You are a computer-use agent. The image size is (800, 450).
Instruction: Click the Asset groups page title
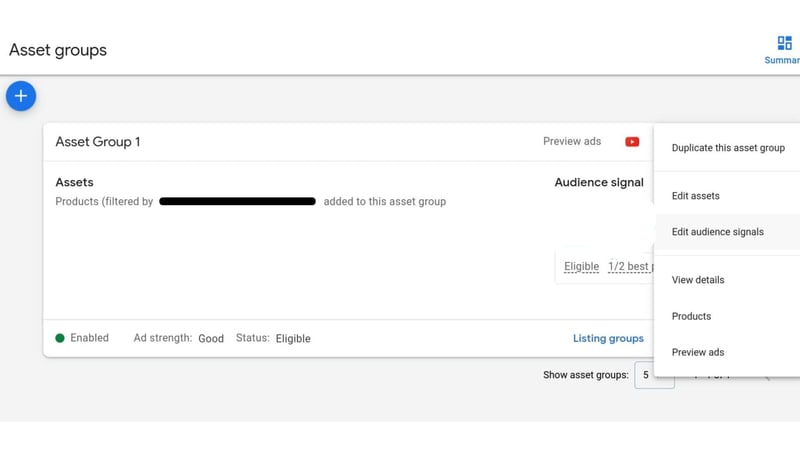(x=58, y=50)
